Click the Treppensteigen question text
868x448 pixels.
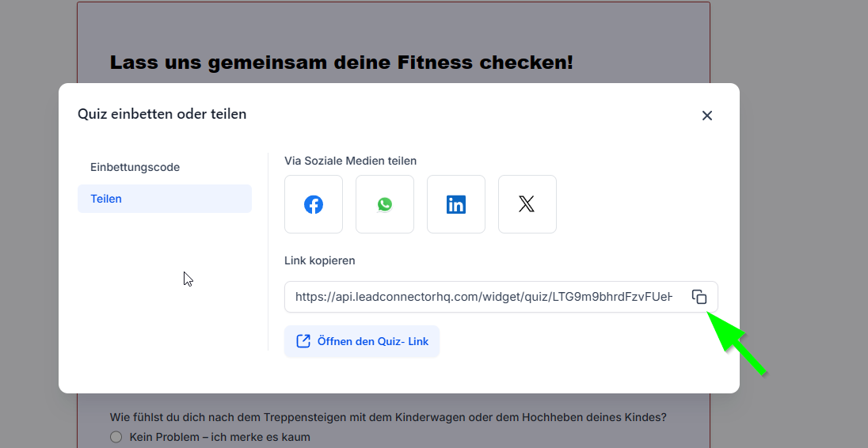click(x=388, y=417)
